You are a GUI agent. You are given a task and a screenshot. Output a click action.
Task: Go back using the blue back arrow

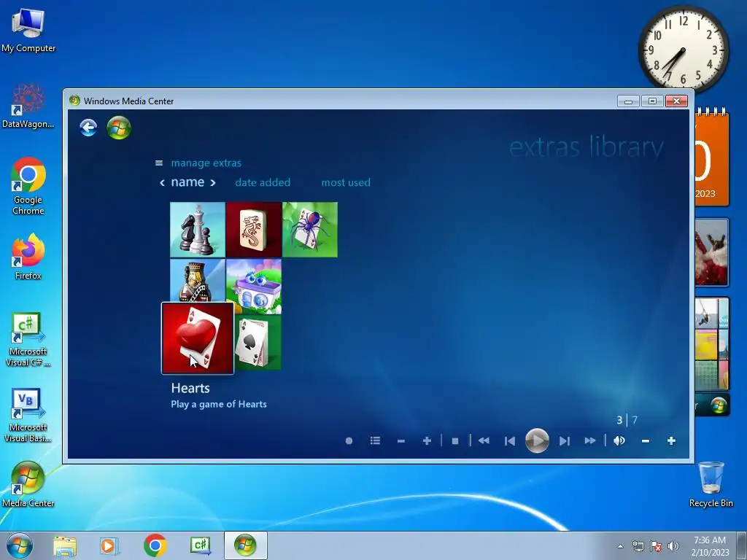click(88, 128)
